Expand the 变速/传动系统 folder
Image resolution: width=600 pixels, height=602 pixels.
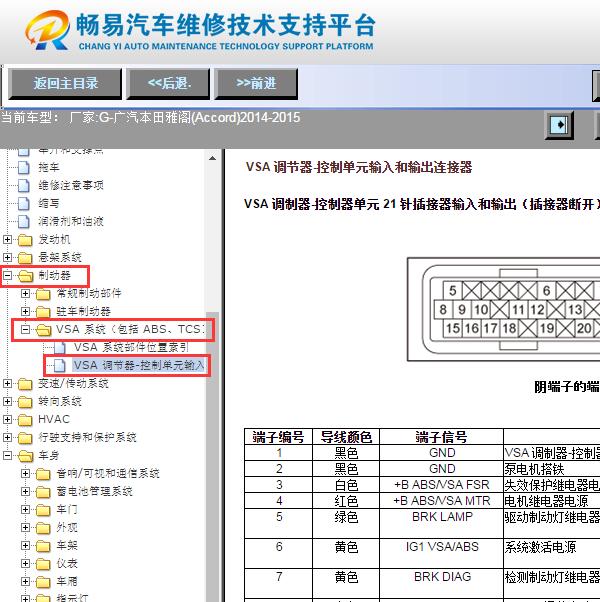(x=7, y=384)
